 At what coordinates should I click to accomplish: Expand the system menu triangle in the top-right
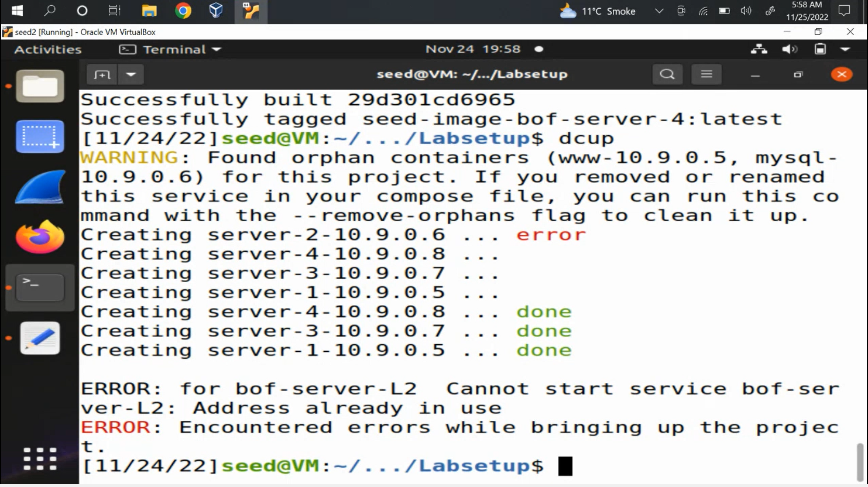pyautogui.click(x=845, y=49)
